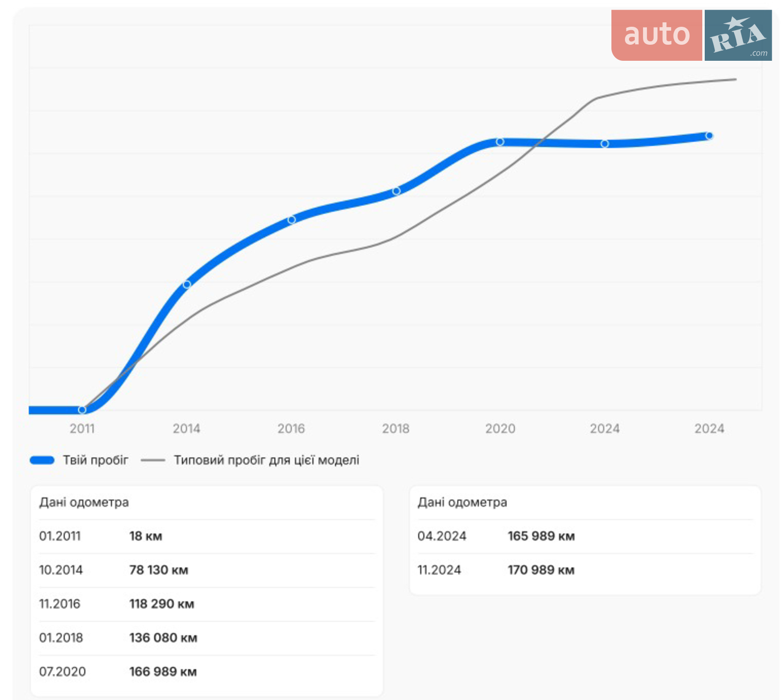The width and height of the screenshot is (782, 700).
Task: Select the 2018 mileage data point
Action: [396, 191]
